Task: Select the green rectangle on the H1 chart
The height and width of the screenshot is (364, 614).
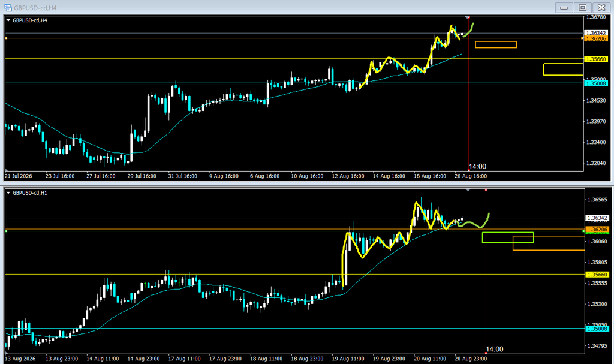Action: coord(507,237)
